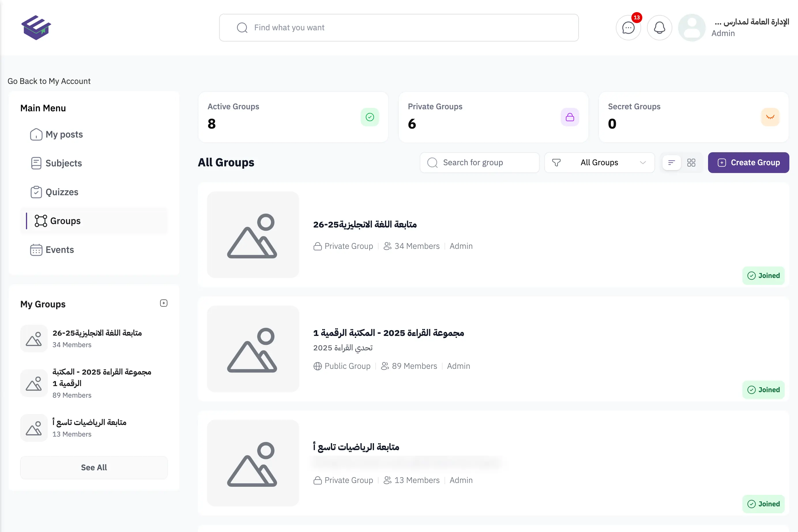Open sidebar group thumbnail with 89 Members
Viewport: 798px width, 532px height.
tap(34, 384)
